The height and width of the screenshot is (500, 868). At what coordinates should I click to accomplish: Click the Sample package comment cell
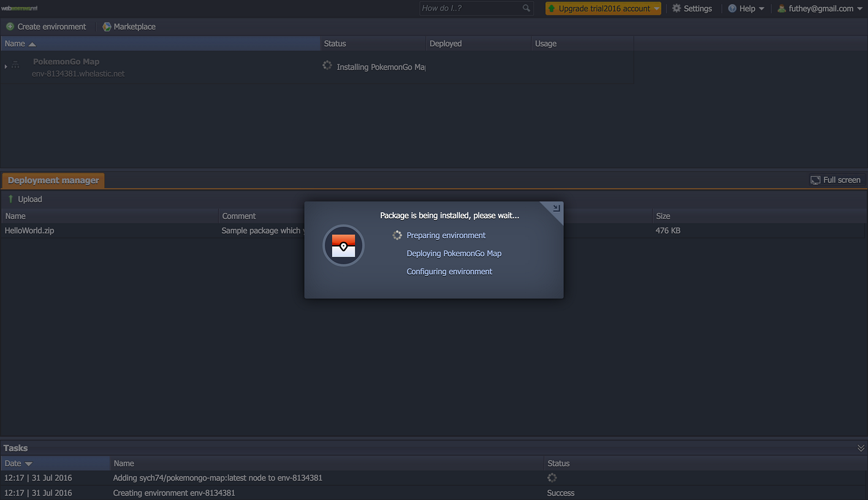click(263, 231)
